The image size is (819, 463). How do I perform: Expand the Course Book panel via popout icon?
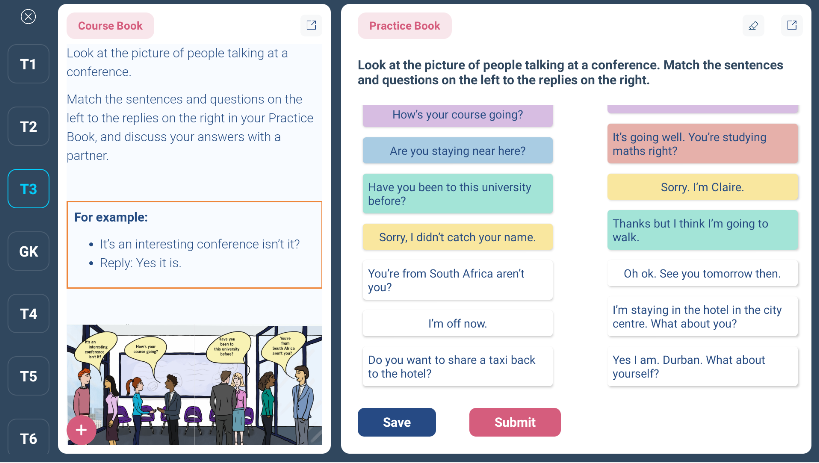pos(311,25)
